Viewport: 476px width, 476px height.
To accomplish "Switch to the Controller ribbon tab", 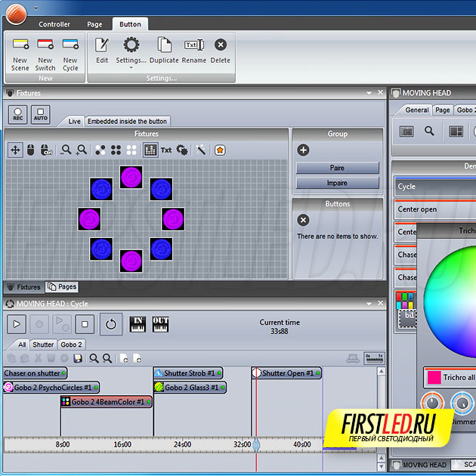I will tap(54, 24).
